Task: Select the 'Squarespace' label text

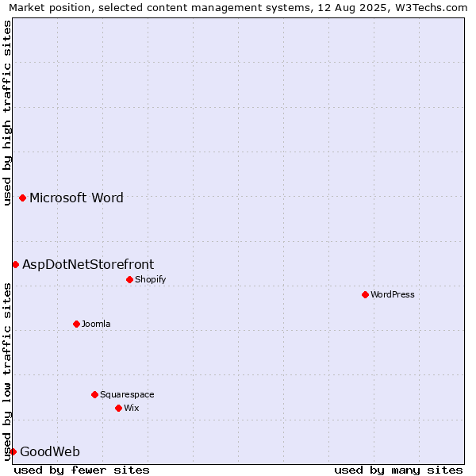Action: click(127, 394)
